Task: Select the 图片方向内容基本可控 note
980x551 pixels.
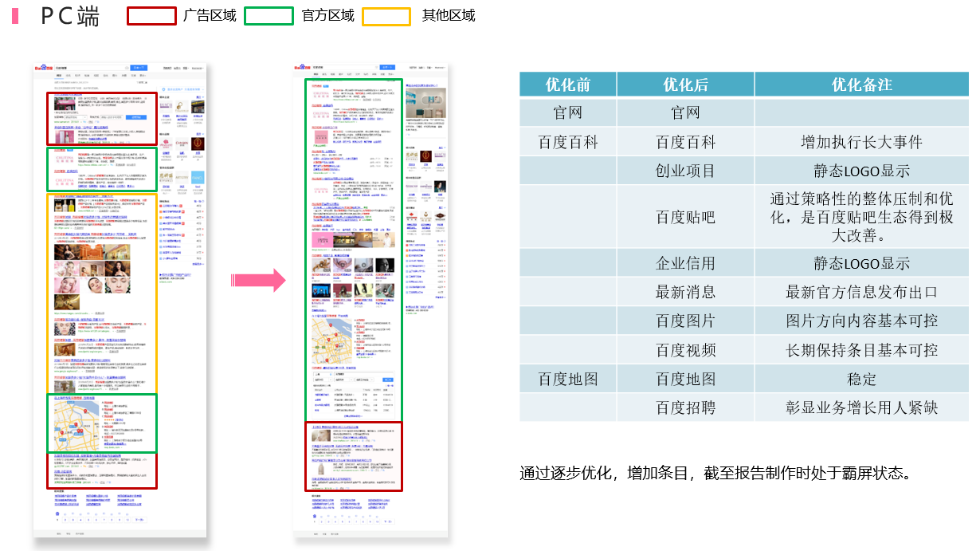Action: 862,321
